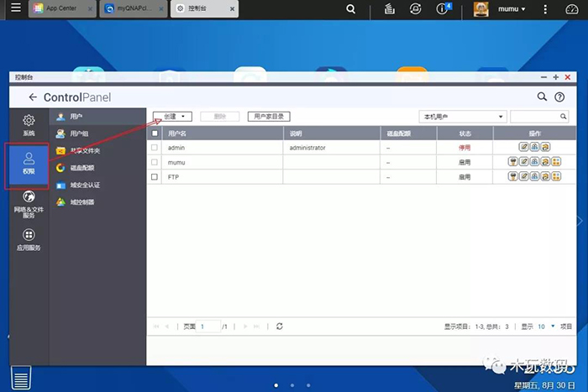588x392 pixels.
Task: Open the more options vertical dots
Action: [545, 9]
